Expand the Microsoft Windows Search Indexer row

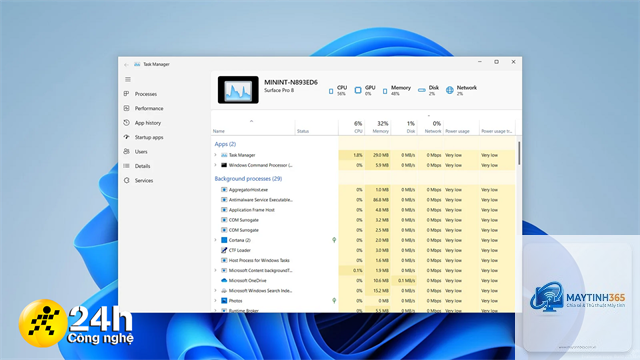[x=216, y=291]
